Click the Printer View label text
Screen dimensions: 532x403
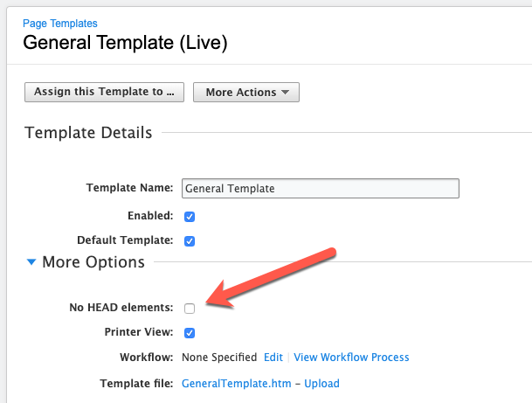[138, 332]
